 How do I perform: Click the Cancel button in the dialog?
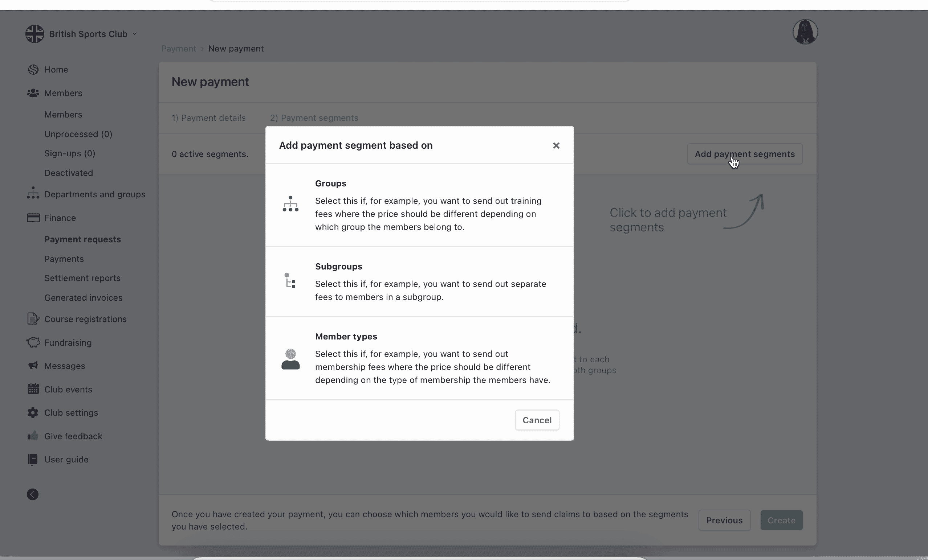click(x=537, y=420)
